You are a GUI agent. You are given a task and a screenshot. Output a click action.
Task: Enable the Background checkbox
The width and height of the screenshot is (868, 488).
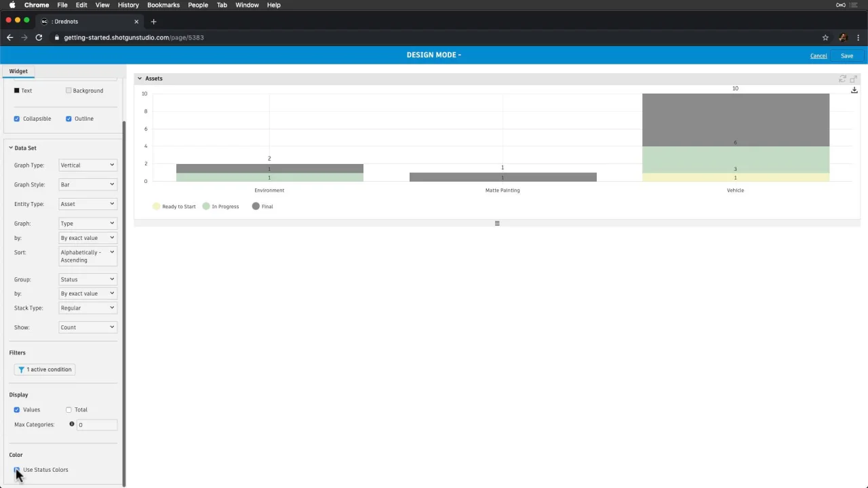click(68, 90)
